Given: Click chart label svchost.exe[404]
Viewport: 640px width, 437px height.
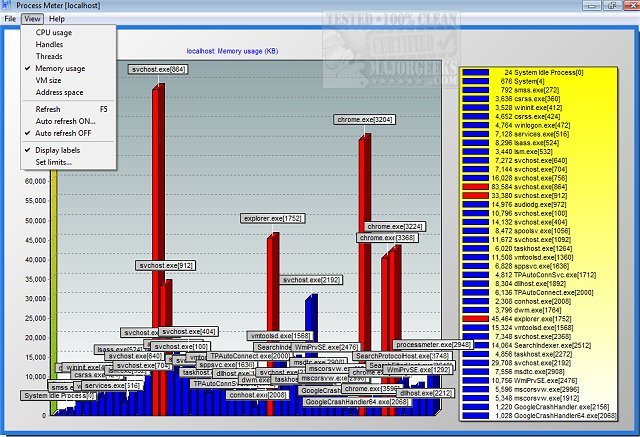Looking at the screenshot, I should pyautogui.click(x=188, y=332).
